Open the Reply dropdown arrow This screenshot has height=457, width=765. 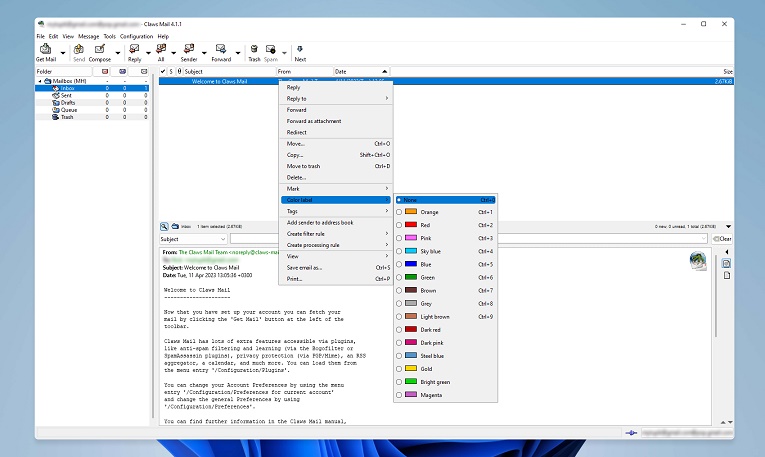[x=148, y=53]
